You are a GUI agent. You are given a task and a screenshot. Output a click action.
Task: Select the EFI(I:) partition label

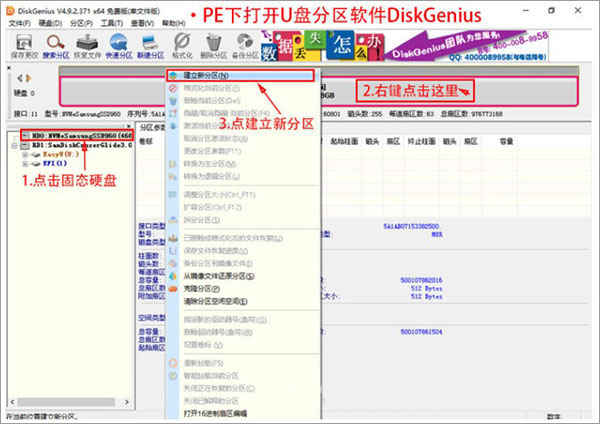55,164
